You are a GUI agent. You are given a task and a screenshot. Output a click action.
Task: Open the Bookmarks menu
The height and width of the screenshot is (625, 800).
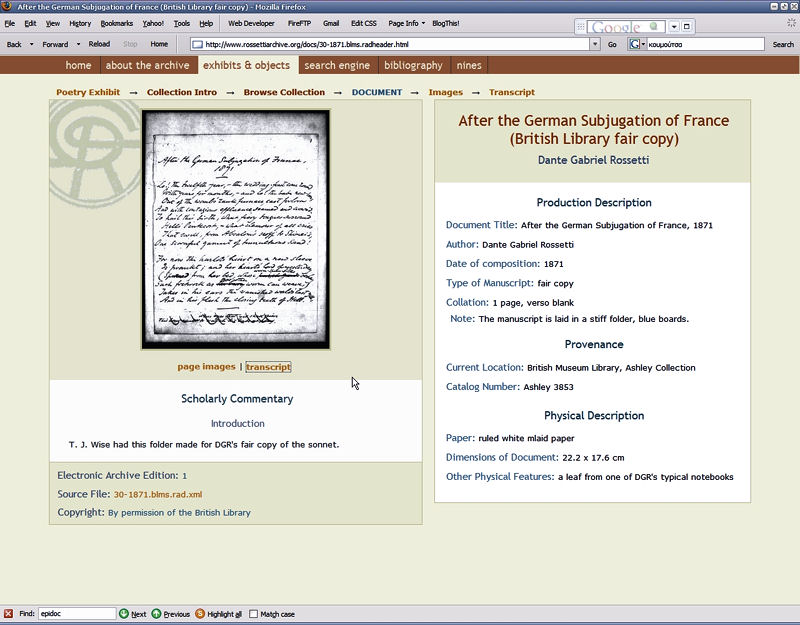pos(115,23)
